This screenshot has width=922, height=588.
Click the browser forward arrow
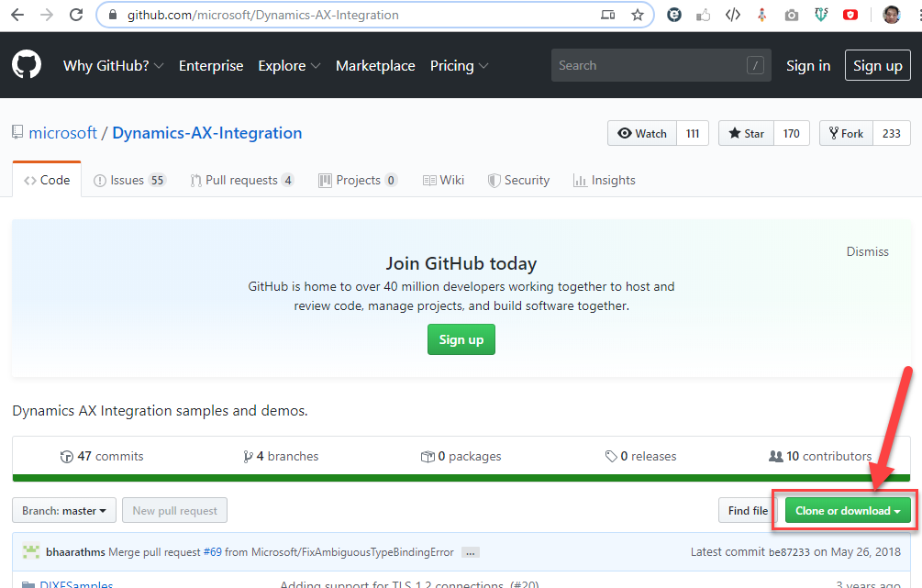47,15
